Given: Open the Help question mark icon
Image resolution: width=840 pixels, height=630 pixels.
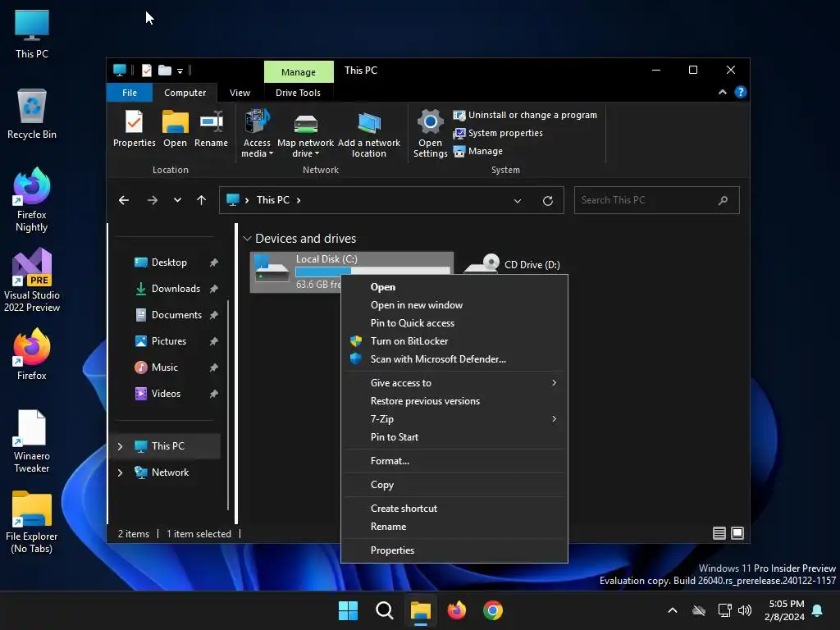Looking at the screenshot, I should tap(741, 92).
